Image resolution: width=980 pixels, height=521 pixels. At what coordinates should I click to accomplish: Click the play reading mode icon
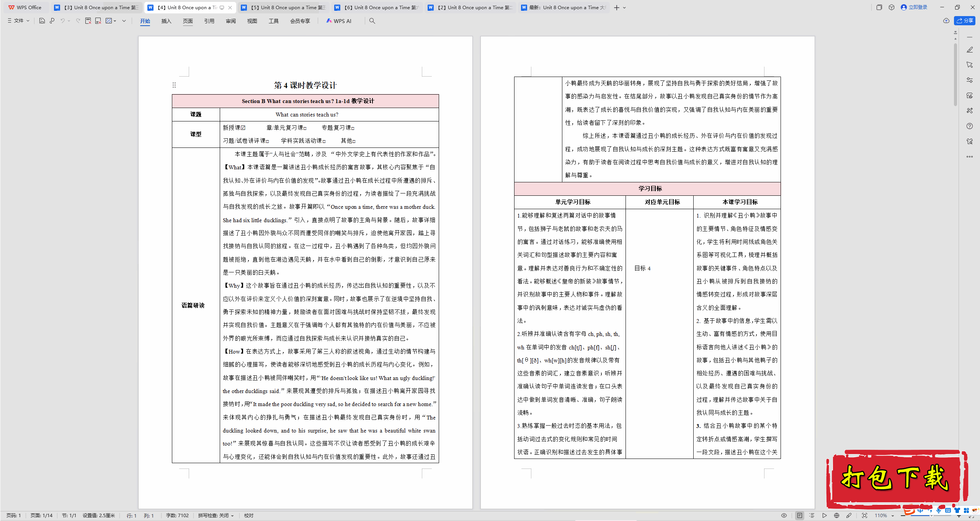coord(824,516)
